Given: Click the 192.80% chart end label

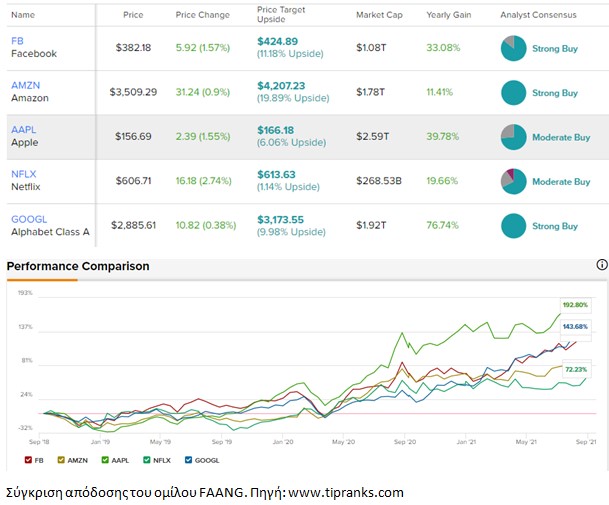Looking at the screenshot, I should point(575,305).
